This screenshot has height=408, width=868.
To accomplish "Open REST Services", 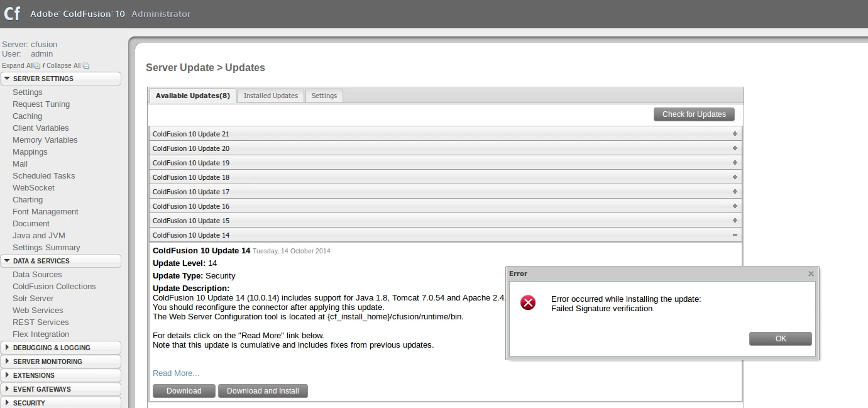I will click(41, 323).
